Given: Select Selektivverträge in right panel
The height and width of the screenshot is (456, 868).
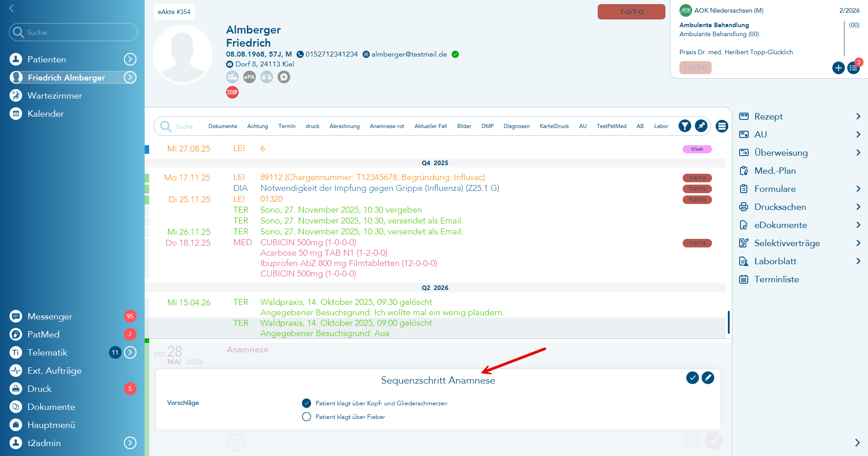Looking at the screenshot, I should pyautogui.click(x=787, y=243).
